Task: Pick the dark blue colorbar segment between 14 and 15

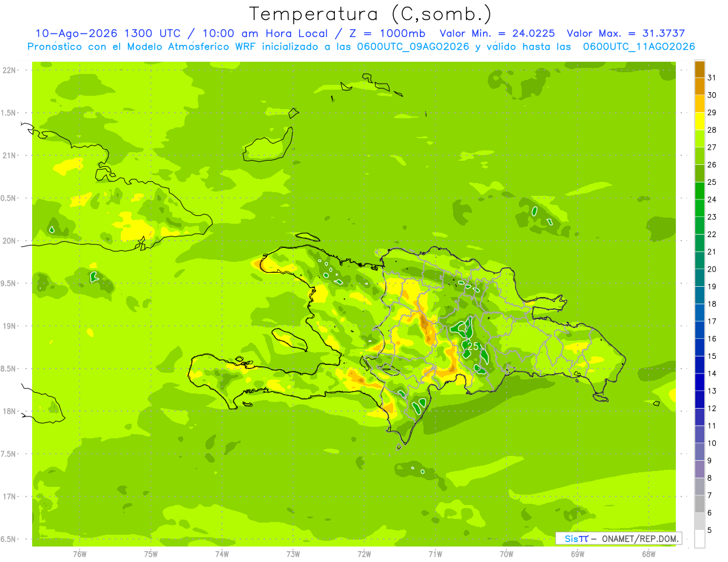Action: 699,365
